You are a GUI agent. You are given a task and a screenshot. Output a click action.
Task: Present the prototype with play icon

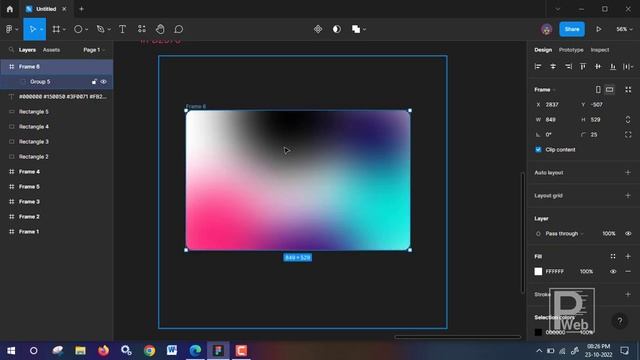(x=599, y=29)
